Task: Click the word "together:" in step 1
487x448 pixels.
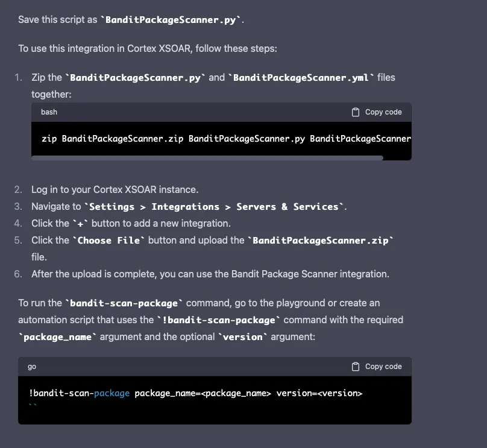Action: [x=51, y=95]
